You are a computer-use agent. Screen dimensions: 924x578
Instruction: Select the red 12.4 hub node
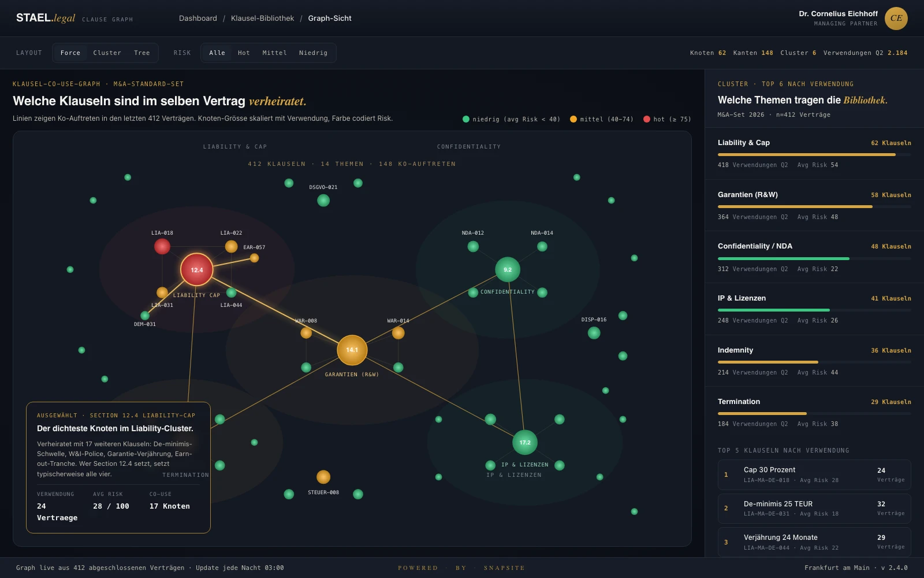pos(197,269)
